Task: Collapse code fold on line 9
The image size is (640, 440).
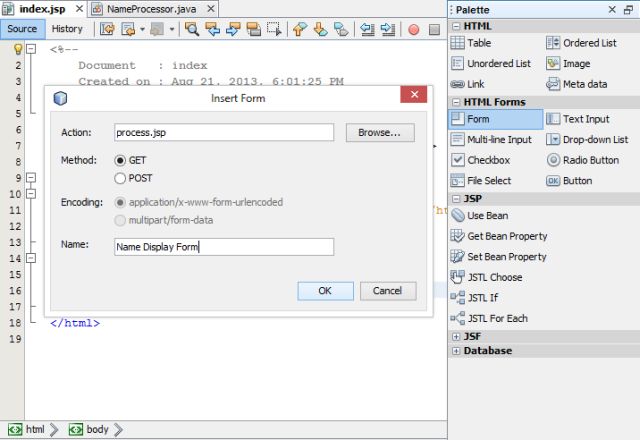Action: point(31,178)
